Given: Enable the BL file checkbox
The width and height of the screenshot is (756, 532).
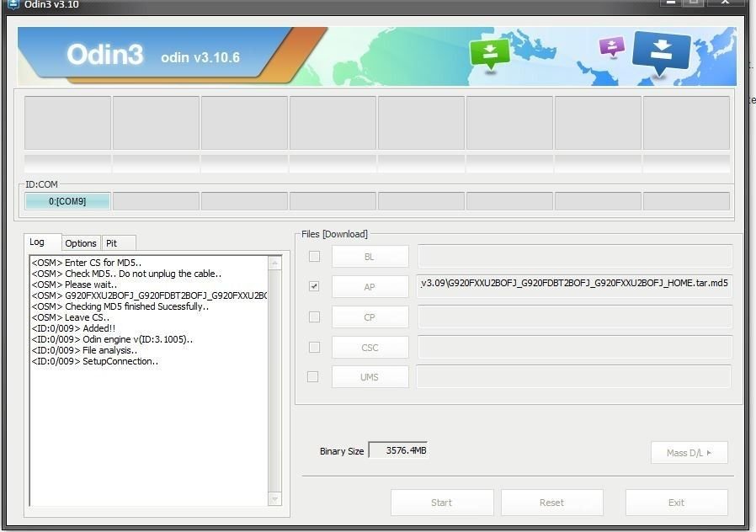Looking at the screenshot, I should tap(314, 257).
